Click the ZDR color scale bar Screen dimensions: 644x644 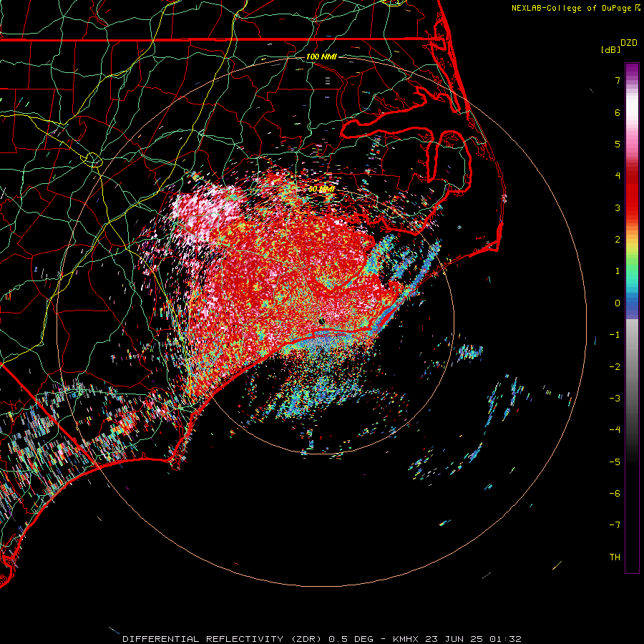632,318
